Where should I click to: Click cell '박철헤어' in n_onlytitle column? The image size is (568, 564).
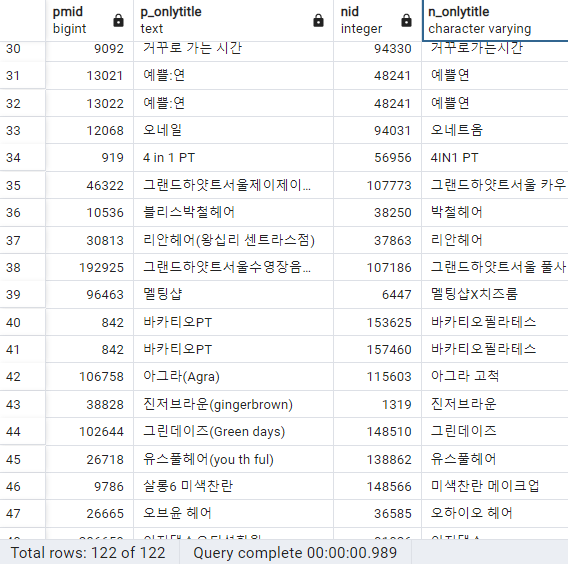[495, 213]
